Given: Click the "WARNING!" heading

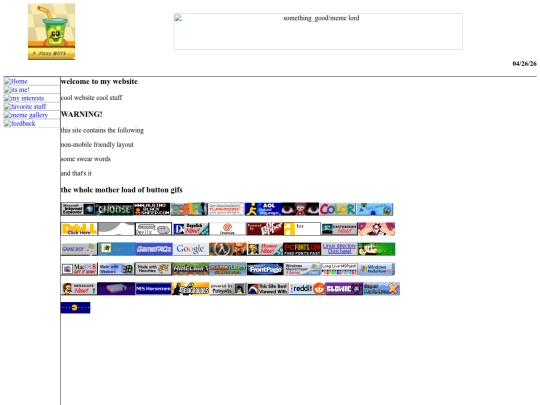Looking at the screenshot, I should click(82, 114).
